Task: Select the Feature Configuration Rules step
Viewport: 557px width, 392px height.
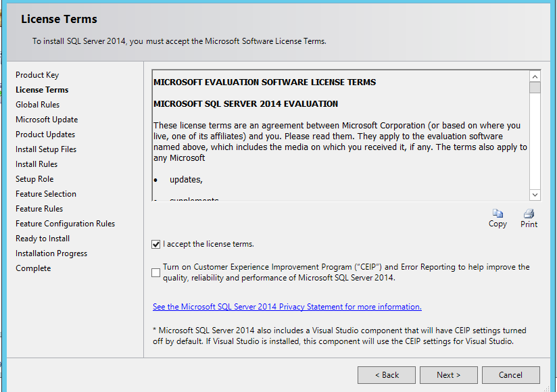Action: [x=66, y=224]
